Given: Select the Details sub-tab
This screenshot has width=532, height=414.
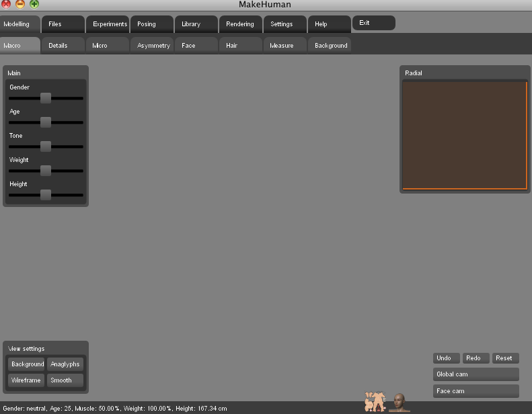Looking at the screenshot, I should pyautogui.click(x=63, y=46).
